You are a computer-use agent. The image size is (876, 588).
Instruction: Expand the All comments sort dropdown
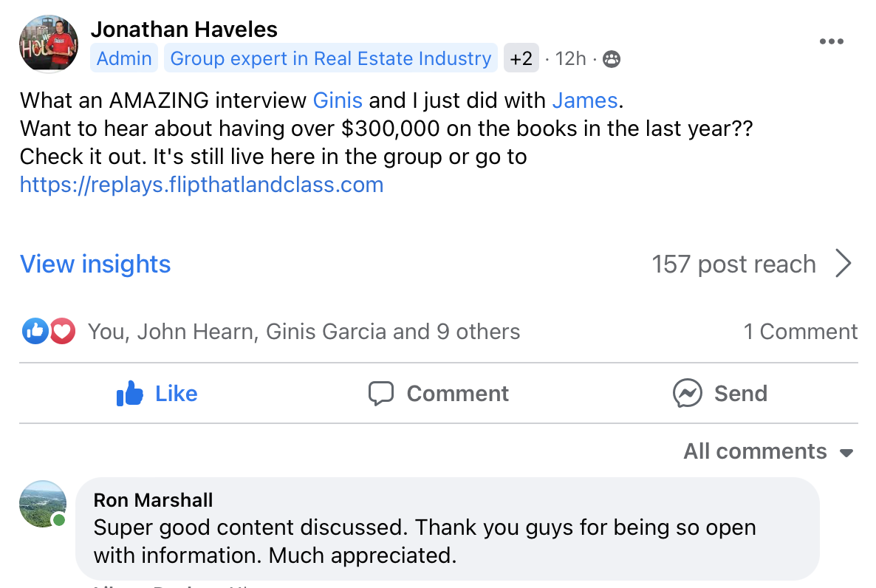point(768,451)
